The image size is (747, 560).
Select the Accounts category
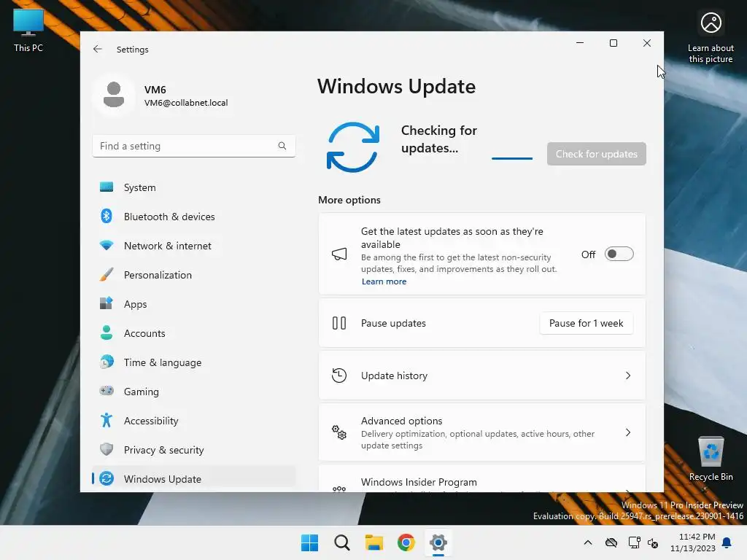point(194,333)
